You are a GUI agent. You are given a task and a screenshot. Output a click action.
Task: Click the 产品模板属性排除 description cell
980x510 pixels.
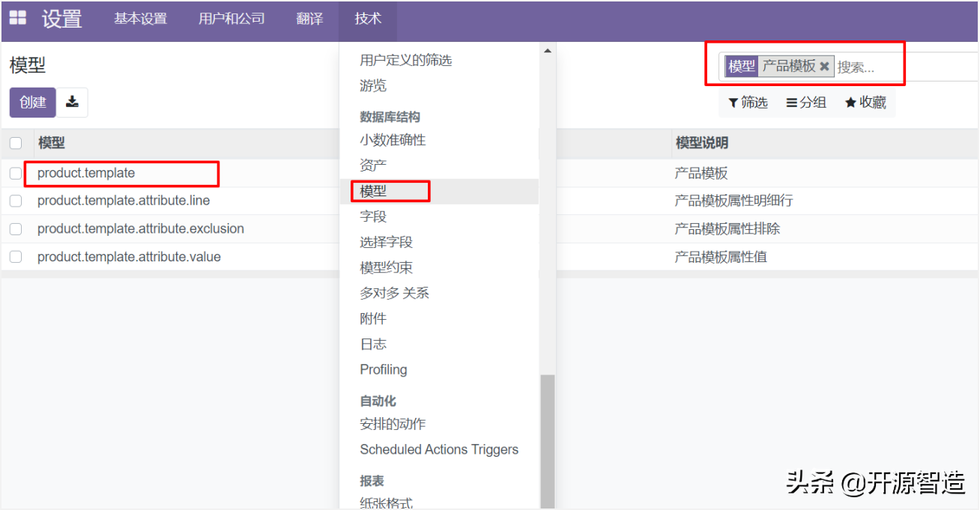pyautogui.click(x=728, y=228)
